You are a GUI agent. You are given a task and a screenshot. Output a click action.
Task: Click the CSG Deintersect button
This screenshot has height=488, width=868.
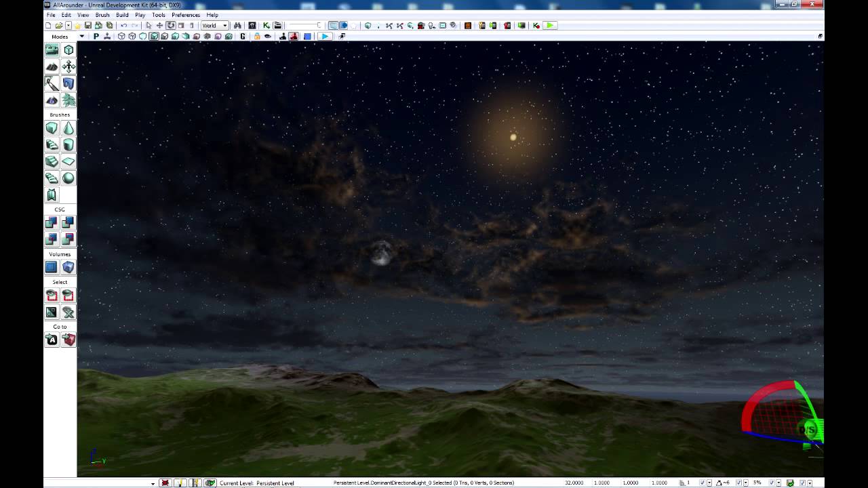(x=68, y=239)
